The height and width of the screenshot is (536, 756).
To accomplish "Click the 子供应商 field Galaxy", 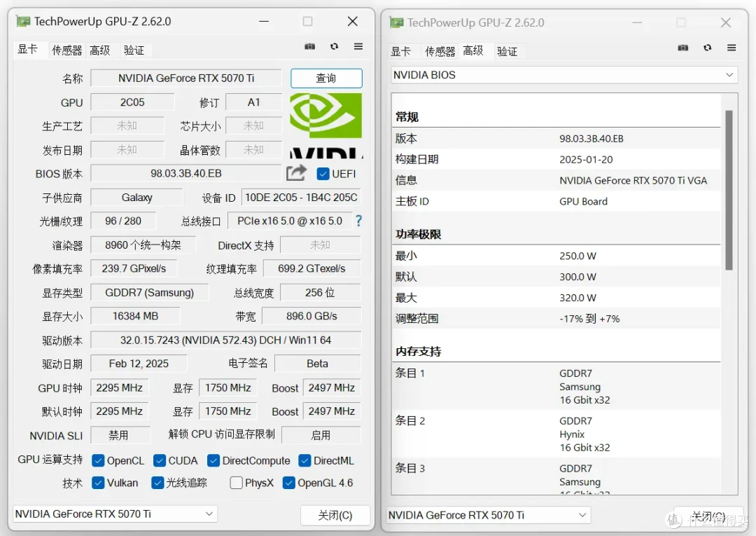I will tap(137, 198).
